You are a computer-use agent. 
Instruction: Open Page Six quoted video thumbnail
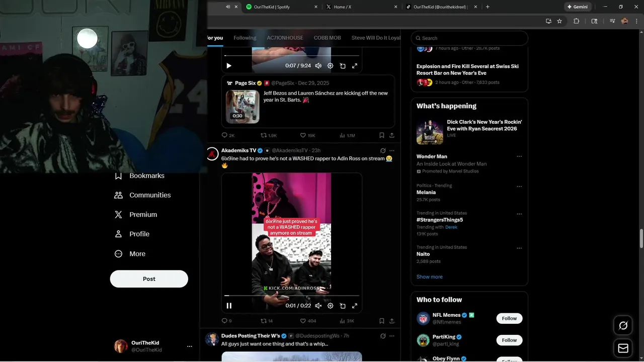click(243, 107)
